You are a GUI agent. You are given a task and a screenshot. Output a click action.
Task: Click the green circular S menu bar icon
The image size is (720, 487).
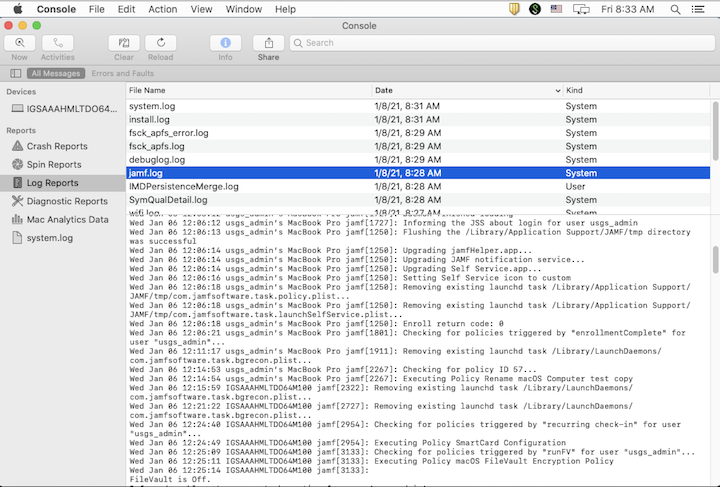534,9
